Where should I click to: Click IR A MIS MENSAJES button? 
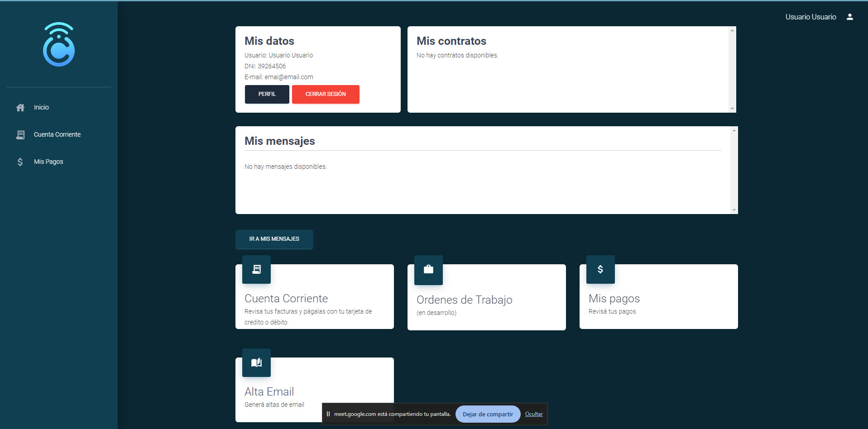tap(274, 239)
